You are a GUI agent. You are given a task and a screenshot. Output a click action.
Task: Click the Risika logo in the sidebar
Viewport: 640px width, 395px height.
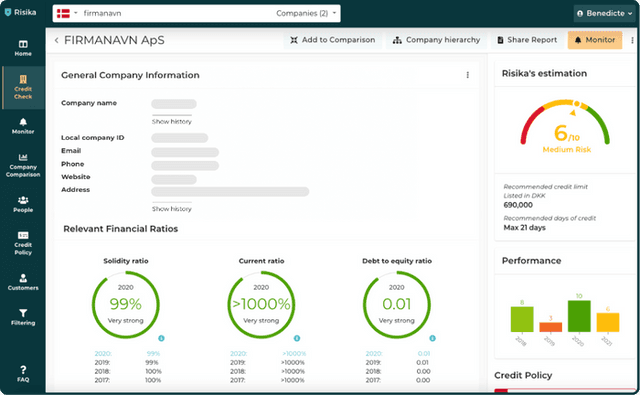20,12
